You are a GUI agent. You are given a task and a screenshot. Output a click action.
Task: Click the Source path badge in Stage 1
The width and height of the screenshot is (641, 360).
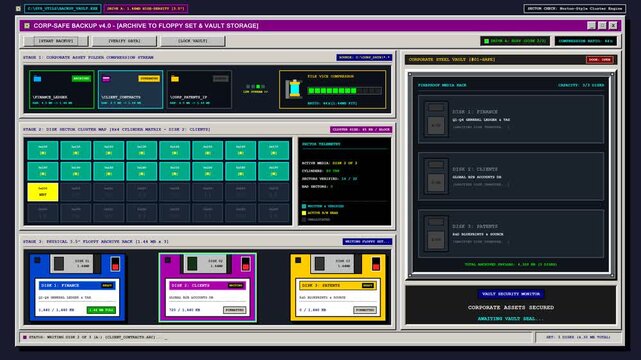(x=364, y=58)
